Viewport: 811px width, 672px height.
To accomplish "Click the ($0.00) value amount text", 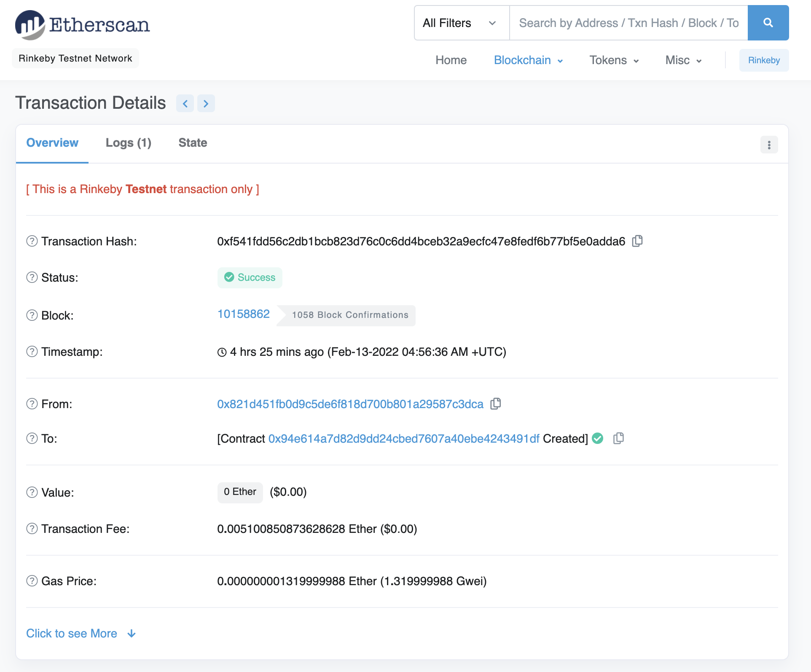I will (x=288, y=492).
